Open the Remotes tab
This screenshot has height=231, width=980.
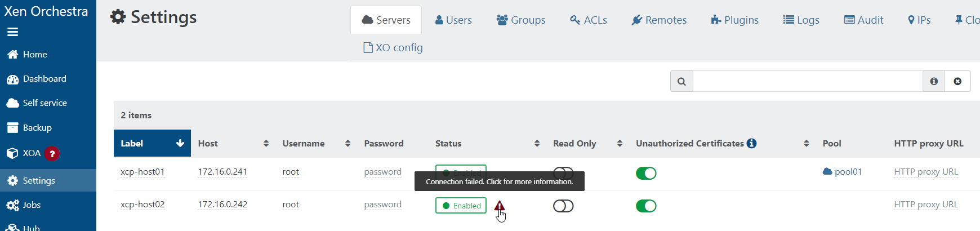tap(659, 20)
